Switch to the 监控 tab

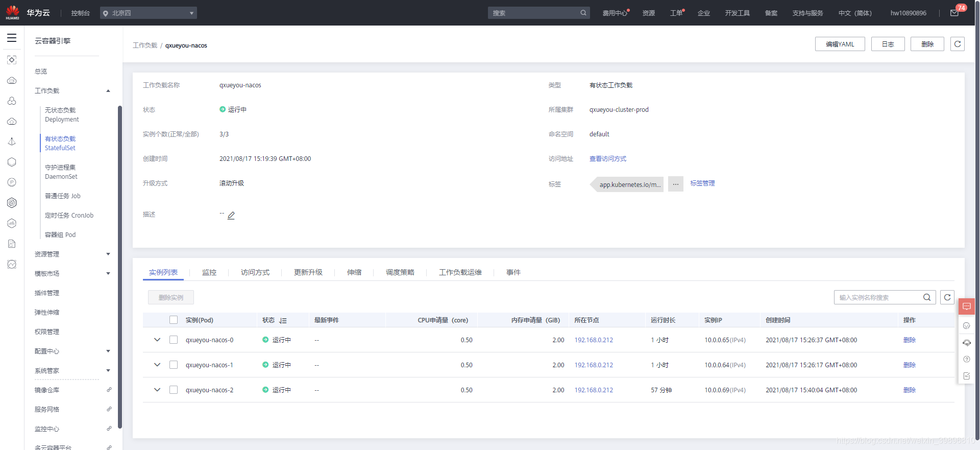click(x=209, y=272)
